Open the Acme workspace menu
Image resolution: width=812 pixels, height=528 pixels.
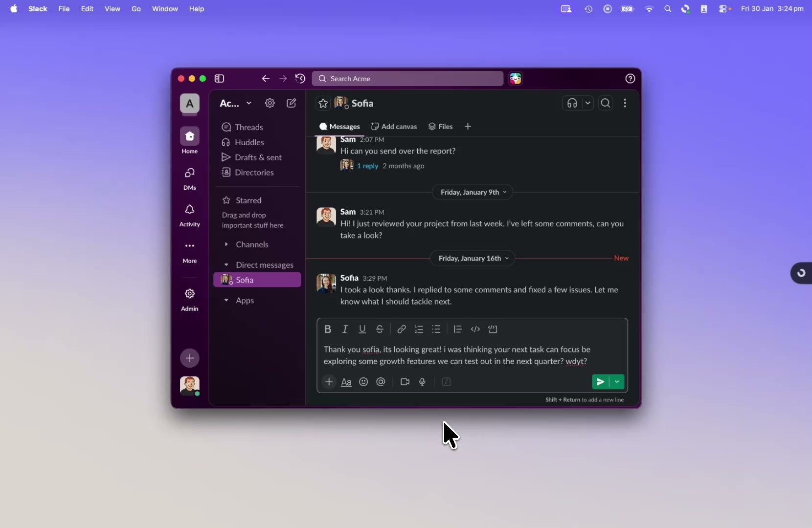coord(236,104)
